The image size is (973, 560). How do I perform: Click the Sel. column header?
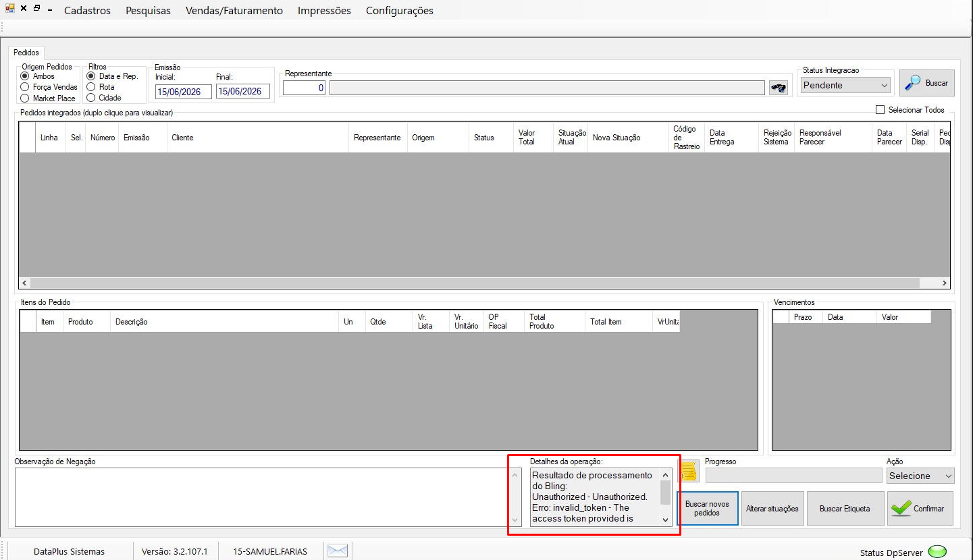coord(76,138)
